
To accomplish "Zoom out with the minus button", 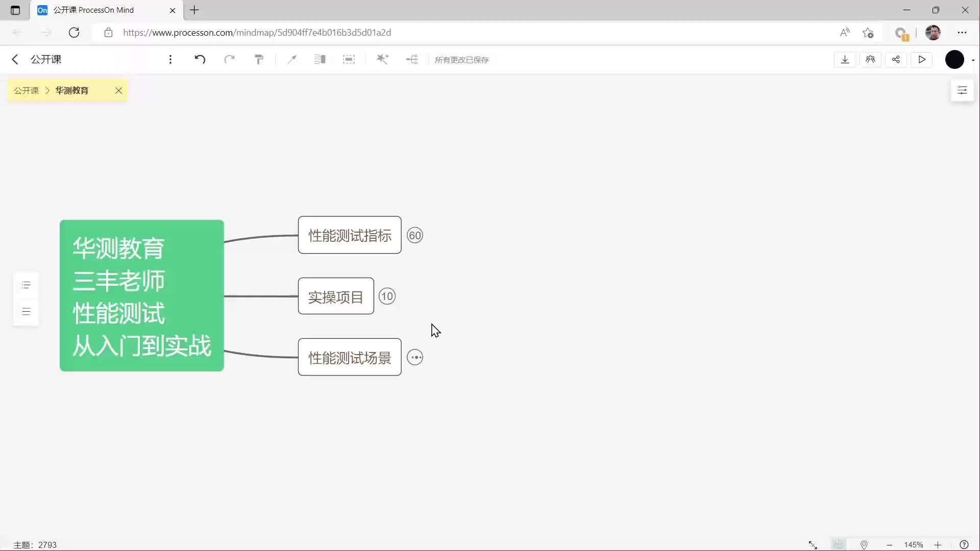I will [890, 545].
